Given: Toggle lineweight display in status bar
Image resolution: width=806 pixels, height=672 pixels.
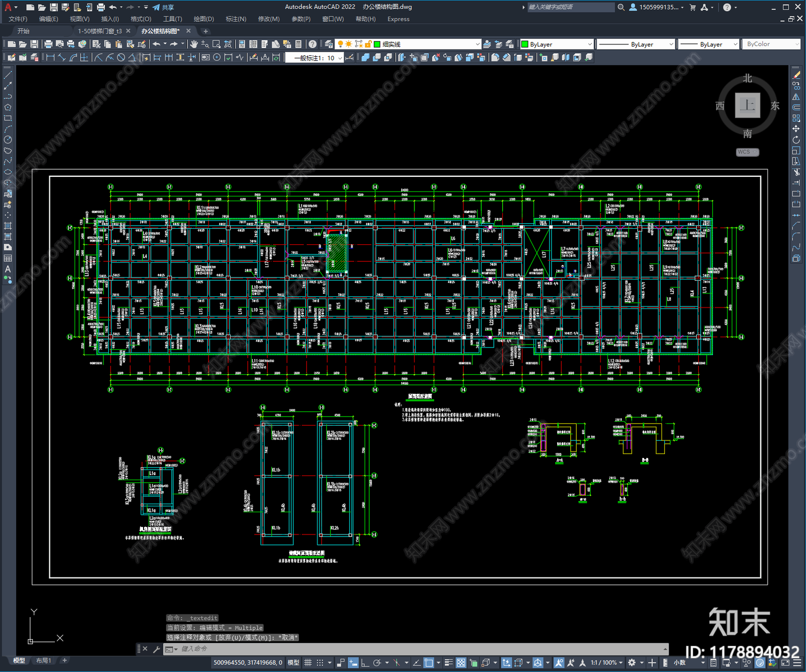Looking at the screenshot, I should point(448,662).
